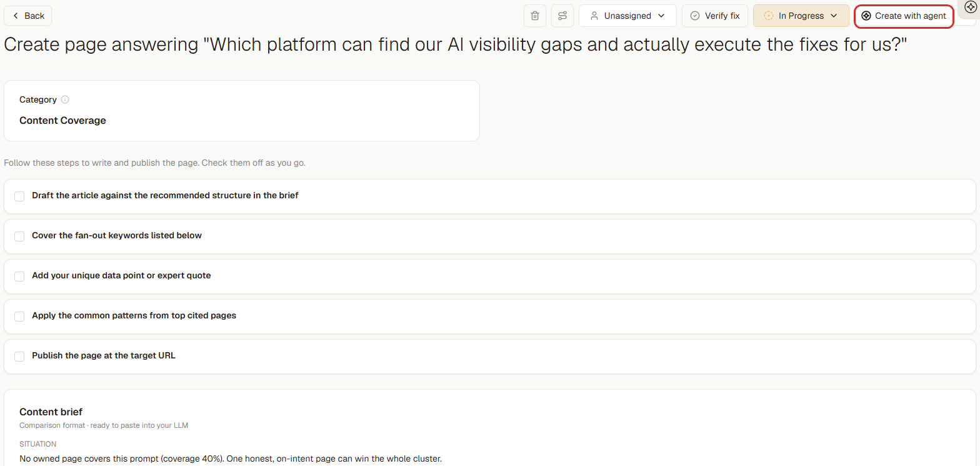Open the Unassigned assignee dropdown
This screenshot has width=980, height=466.
[627, 16]
